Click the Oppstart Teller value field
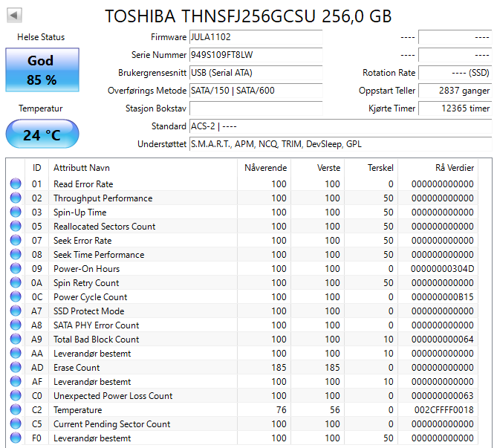The width and height of the screenshot is (497, 448). coord(454,91)
